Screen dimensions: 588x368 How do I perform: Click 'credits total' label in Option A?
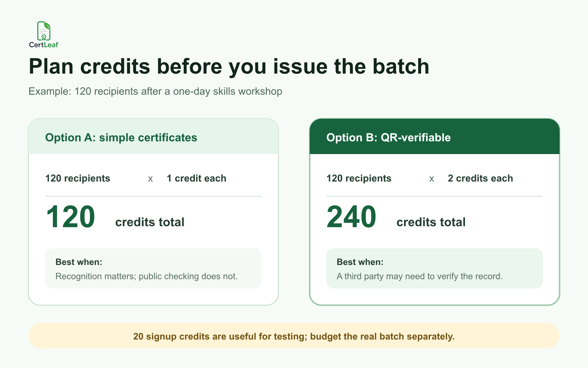click(150, 222)
